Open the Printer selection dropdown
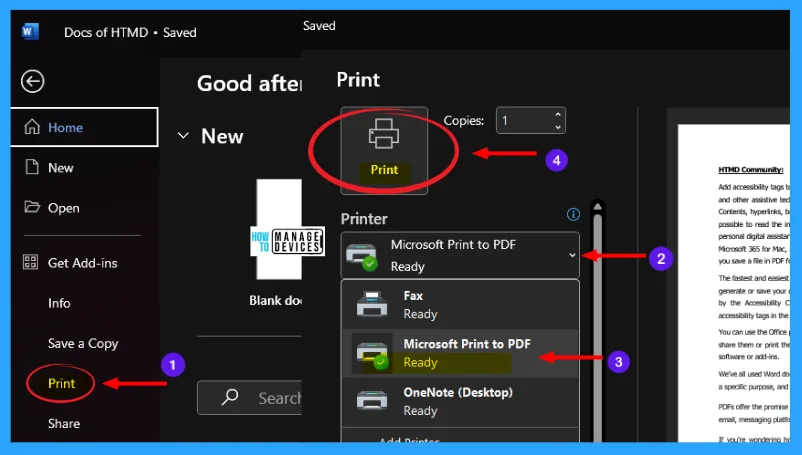 click(460, 255)
